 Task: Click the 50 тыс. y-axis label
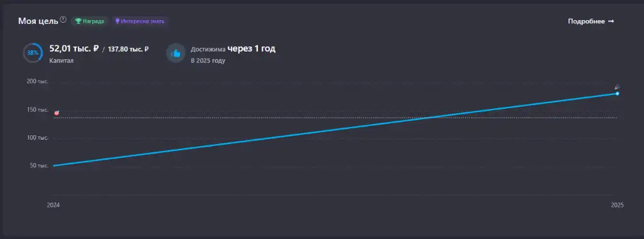(39, 165)
